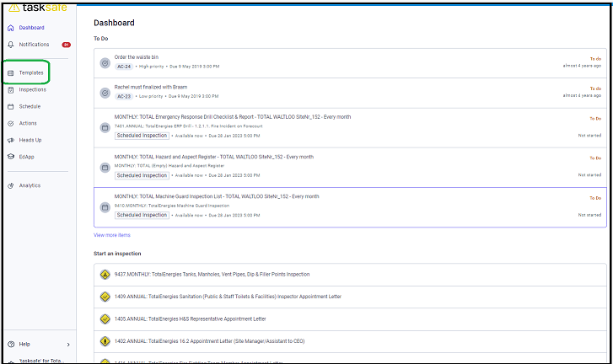Click the Heads Up megaphone icon

point(11,140)
